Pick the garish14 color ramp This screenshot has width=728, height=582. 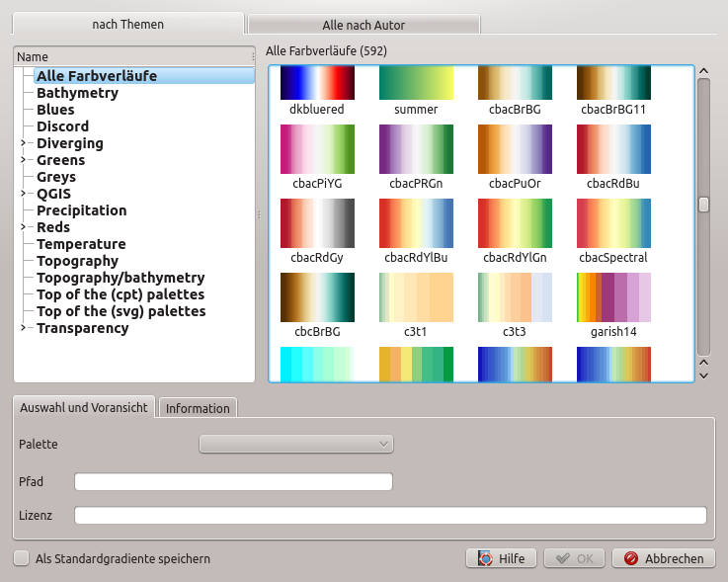tap(613, 297)
